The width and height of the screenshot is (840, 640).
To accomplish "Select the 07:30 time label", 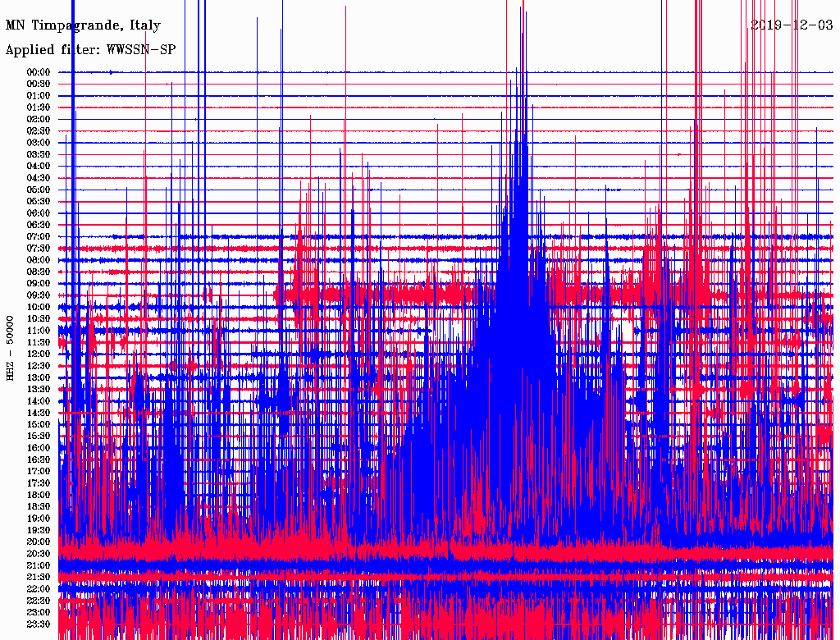I will click(x=39, y=248).
